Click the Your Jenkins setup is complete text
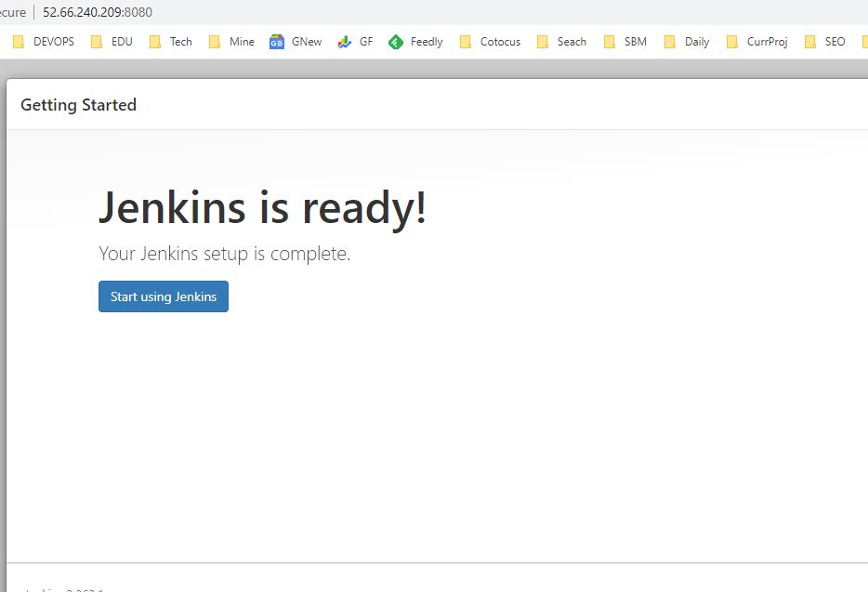The width and height of the screenshot is (868, 592). pos(224,254)
